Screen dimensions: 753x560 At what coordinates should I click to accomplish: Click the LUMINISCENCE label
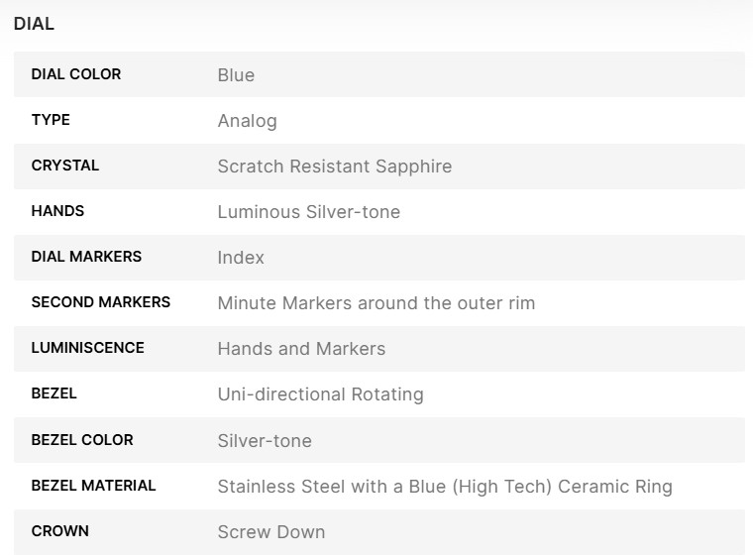[87, 348]
